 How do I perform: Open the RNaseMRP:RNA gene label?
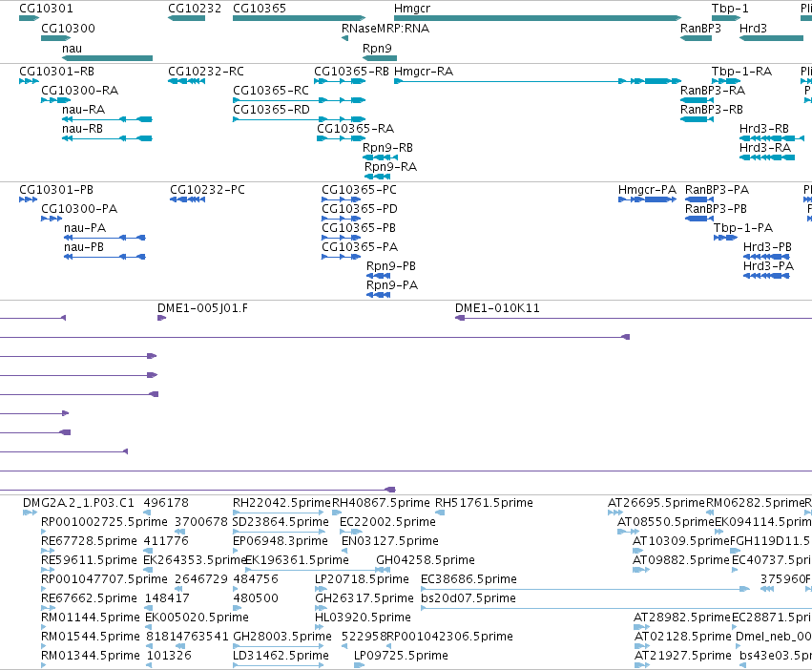(385, 29)
